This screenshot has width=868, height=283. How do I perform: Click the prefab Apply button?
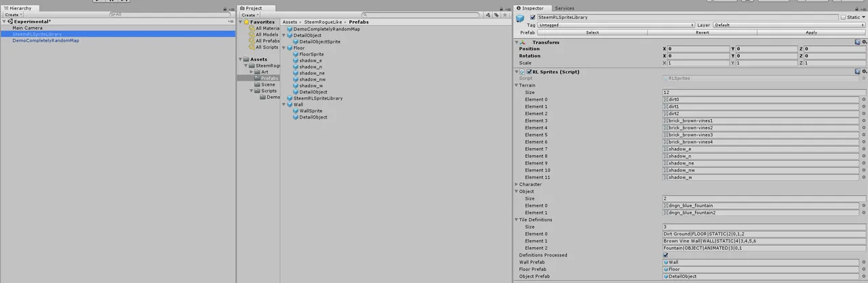click(811, 32)
